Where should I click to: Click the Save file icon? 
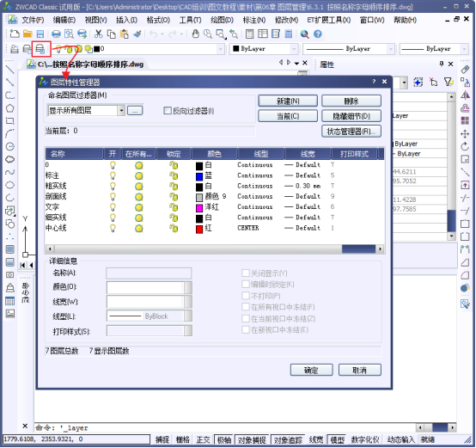(40, 34)
